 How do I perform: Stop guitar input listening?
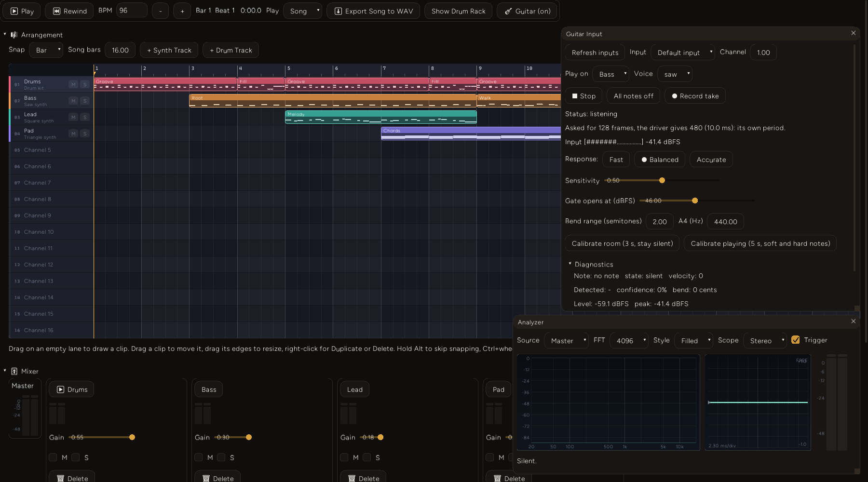point(583,95)
